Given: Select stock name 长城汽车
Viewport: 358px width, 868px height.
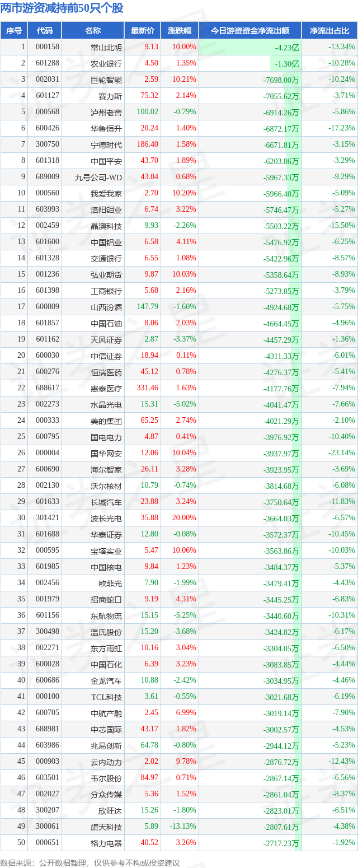Looking at the screenshot, I should (106, 502).
